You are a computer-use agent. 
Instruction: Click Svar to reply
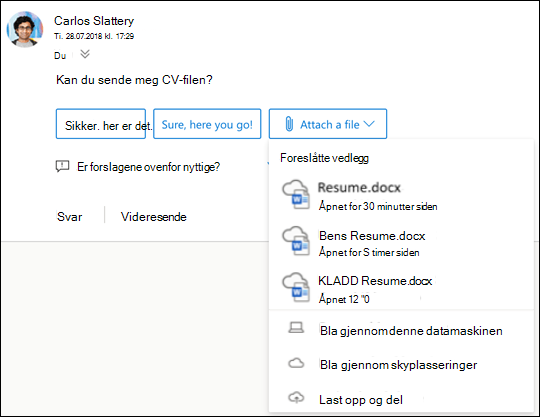tap(70, 217)
